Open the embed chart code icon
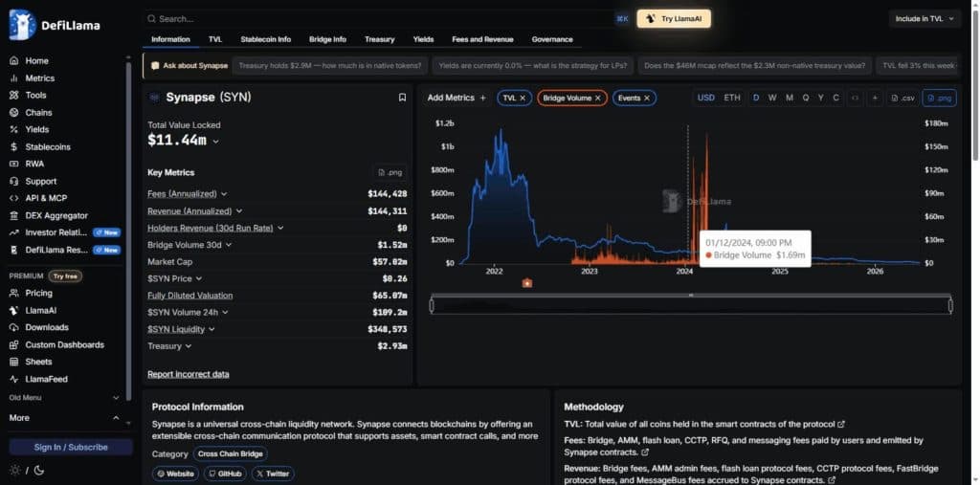This screenshot has height=485, width=980. (855, 99)
